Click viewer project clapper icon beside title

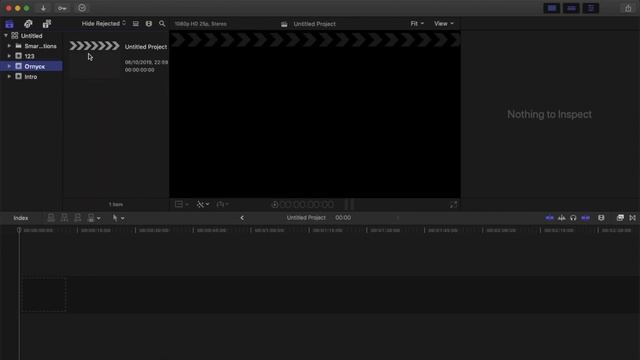tap(284, 24)
